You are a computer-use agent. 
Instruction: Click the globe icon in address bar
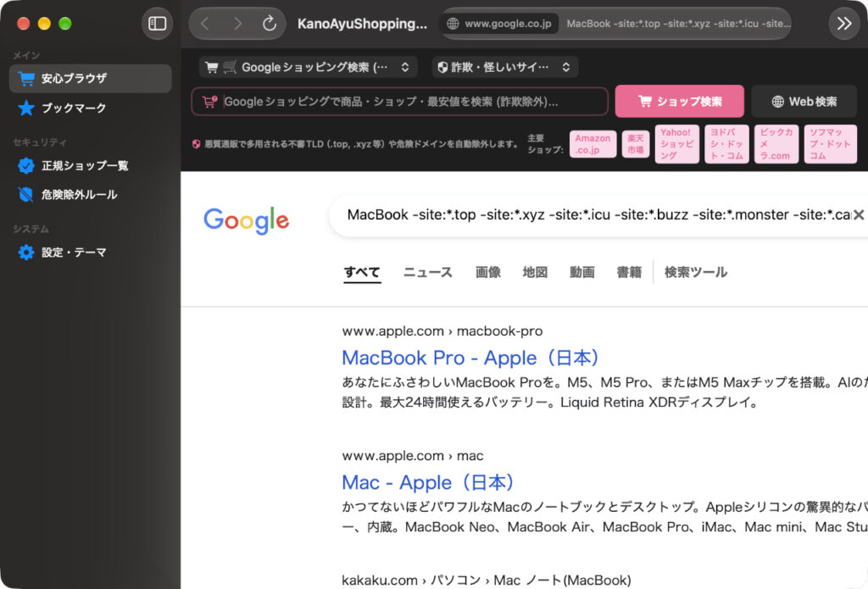[x=453, y=23]
